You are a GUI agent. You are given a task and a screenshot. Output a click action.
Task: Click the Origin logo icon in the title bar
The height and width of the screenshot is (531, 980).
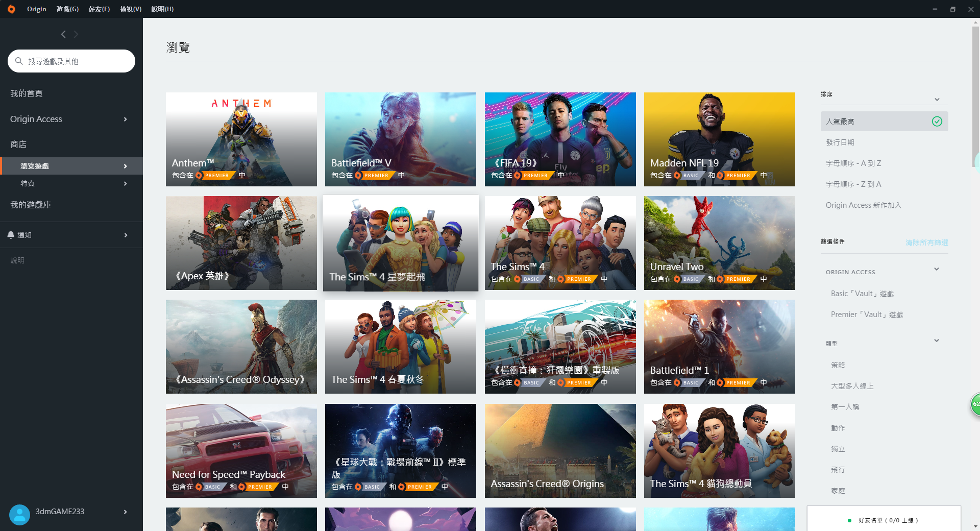tap(11, 9)
